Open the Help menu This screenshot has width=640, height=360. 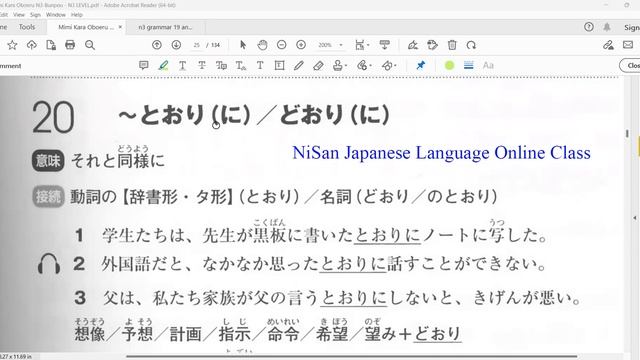[77, 15]
